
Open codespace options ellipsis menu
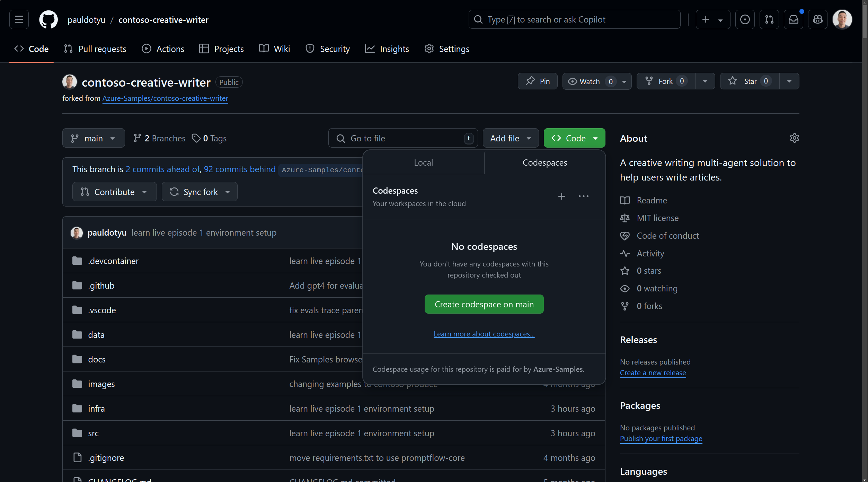[583, 196]
